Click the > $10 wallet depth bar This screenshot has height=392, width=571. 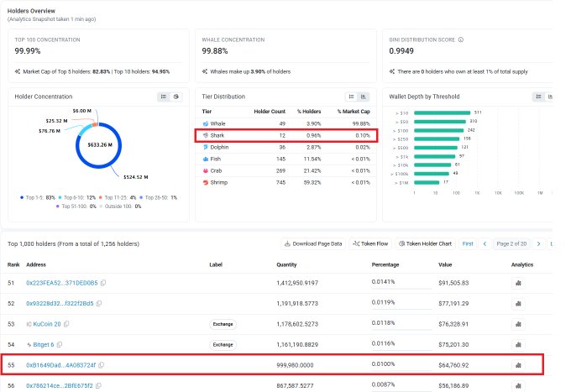tap(442, 112)
